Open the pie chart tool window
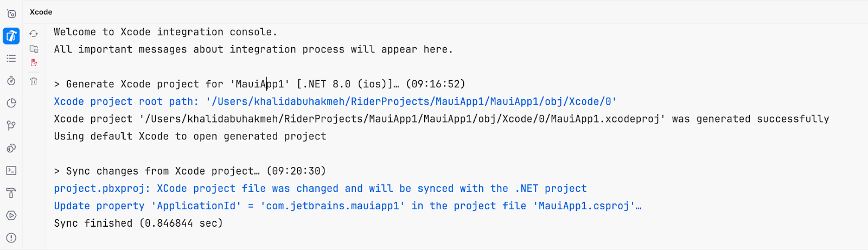 (11, 103)
